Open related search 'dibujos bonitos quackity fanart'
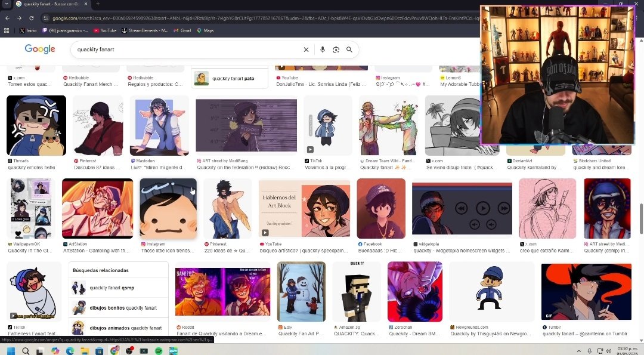Viewport: 644px width, 355px height. 119,308
